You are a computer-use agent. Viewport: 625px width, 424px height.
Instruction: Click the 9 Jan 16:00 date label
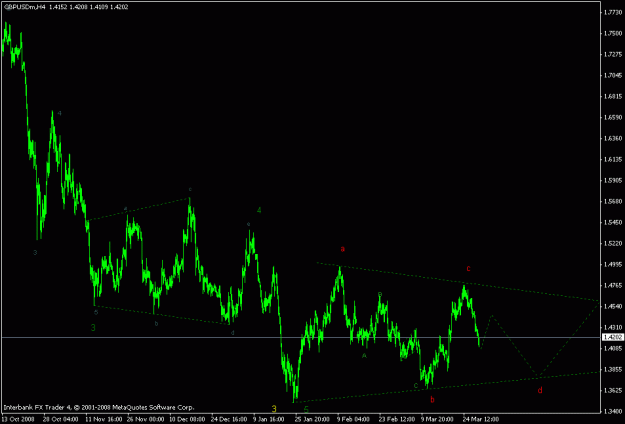[x=269, y=419]
